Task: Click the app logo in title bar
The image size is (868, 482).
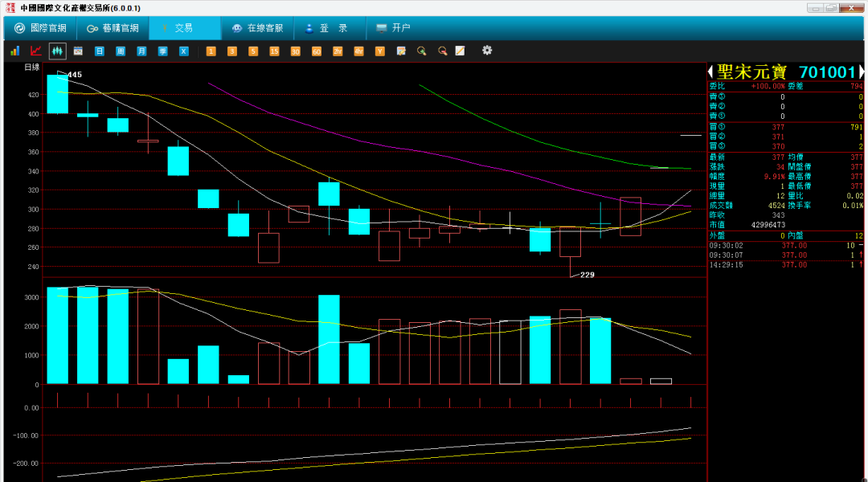Action: (x=10, y=8)
